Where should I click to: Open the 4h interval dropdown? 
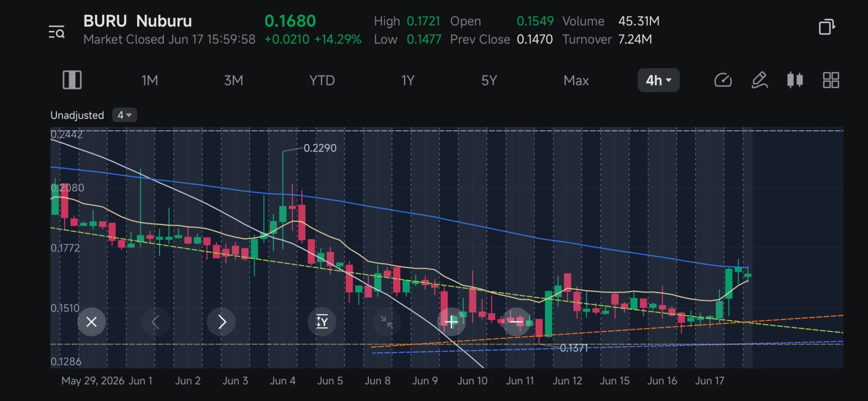659,80
